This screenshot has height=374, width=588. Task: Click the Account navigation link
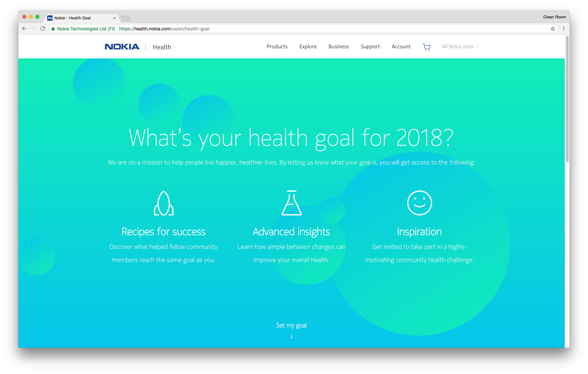click(x=400, y=46)
